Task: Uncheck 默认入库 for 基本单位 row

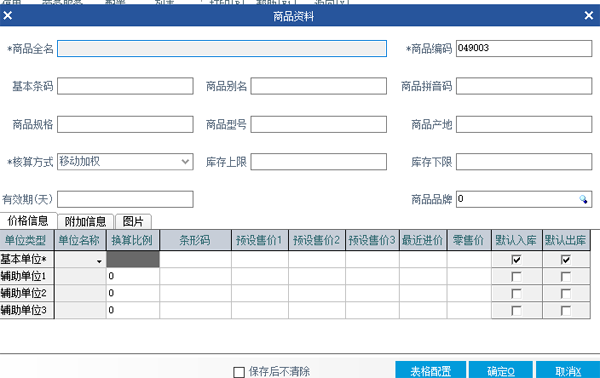Action: (x=516, y=260)
